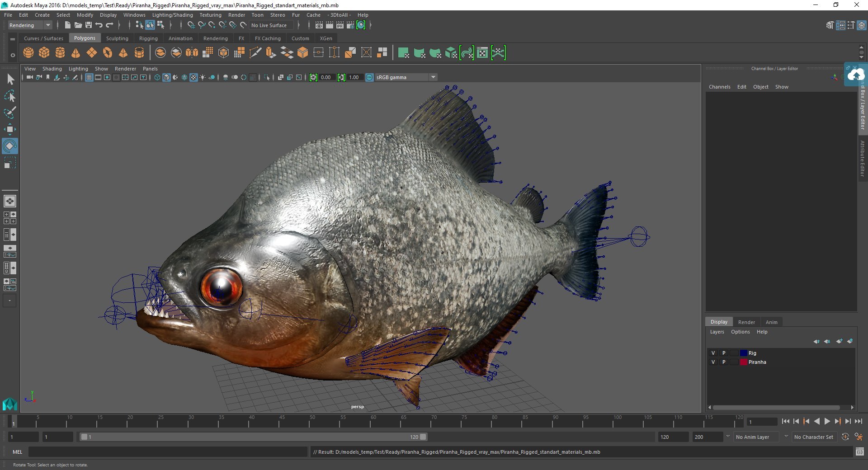Activate the Select tool arrow

pos(10,80)
